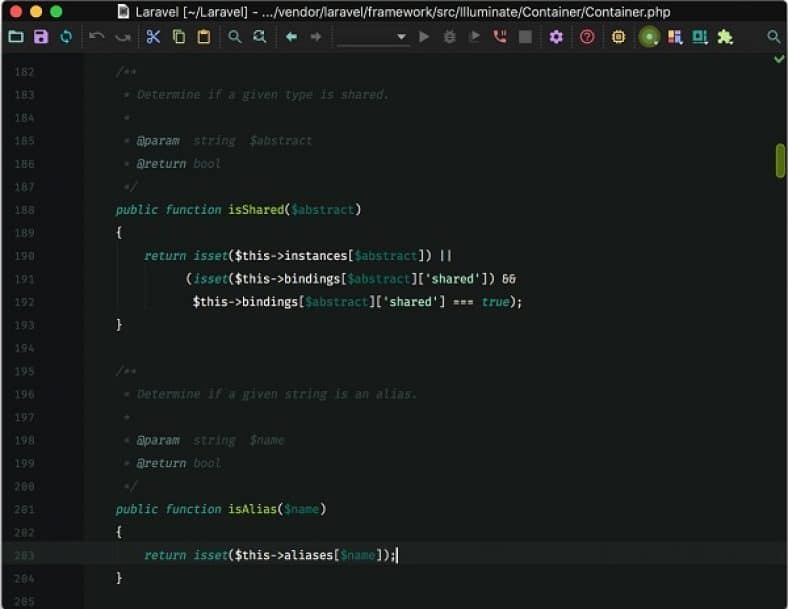Image resolution: width=788 pixels, height=609 pixels.
Task: Navigate back with the blue left arrow
Action: (291, 37)
